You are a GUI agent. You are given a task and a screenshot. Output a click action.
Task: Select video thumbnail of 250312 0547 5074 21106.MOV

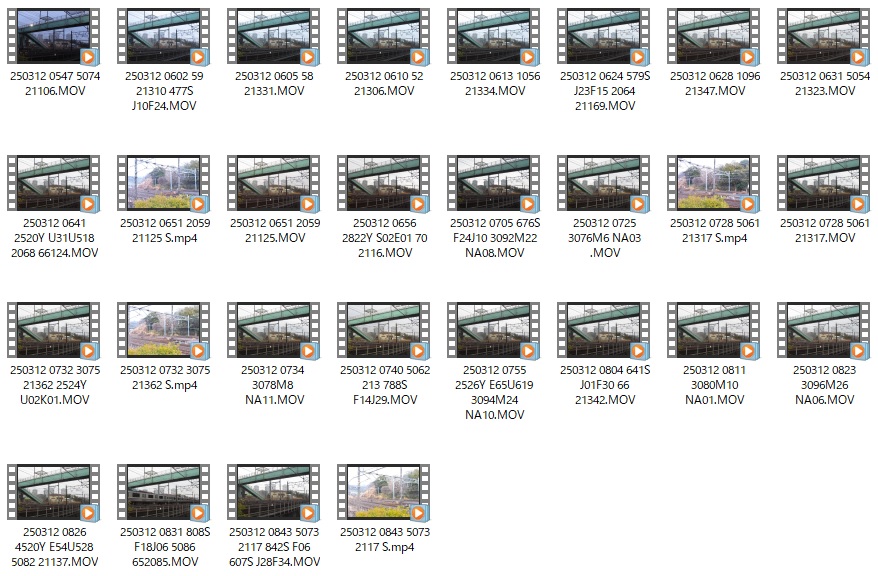click(54, 36)
